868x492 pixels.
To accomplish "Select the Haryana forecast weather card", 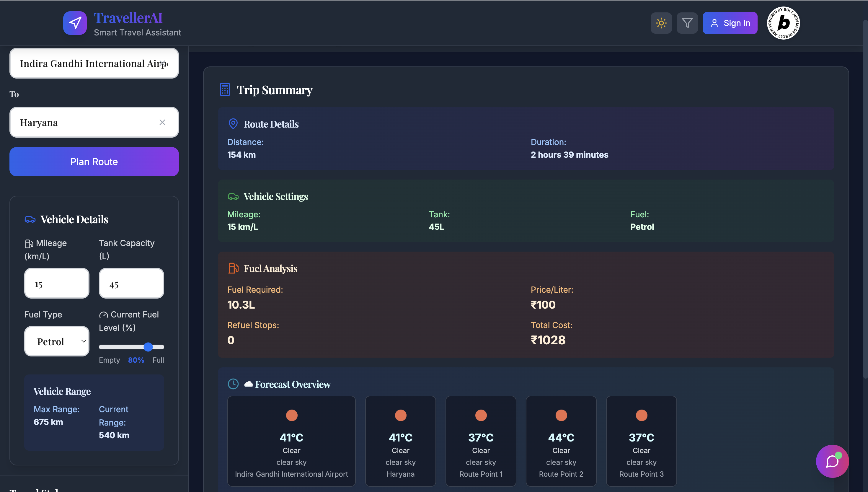I will [401, 441].
